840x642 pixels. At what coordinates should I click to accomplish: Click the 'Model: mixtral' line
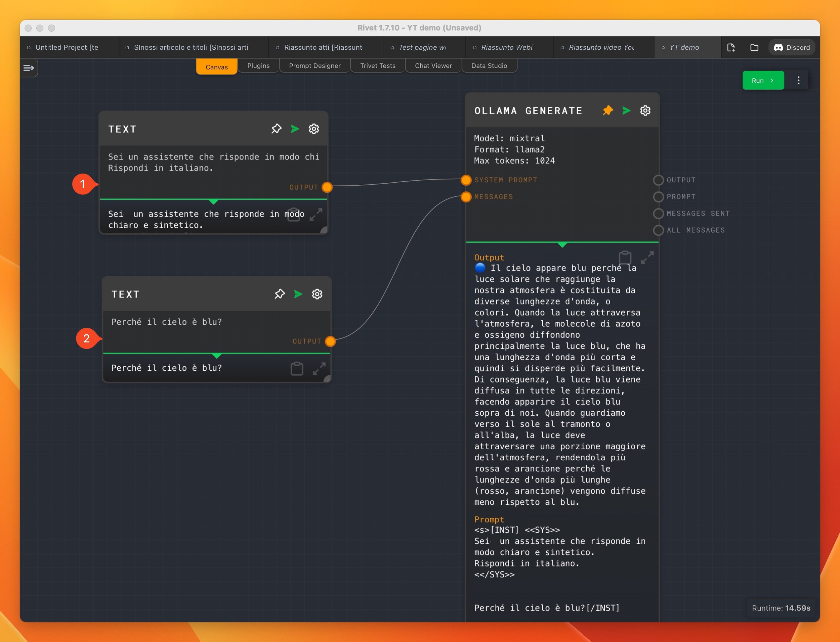click(510, 138)
